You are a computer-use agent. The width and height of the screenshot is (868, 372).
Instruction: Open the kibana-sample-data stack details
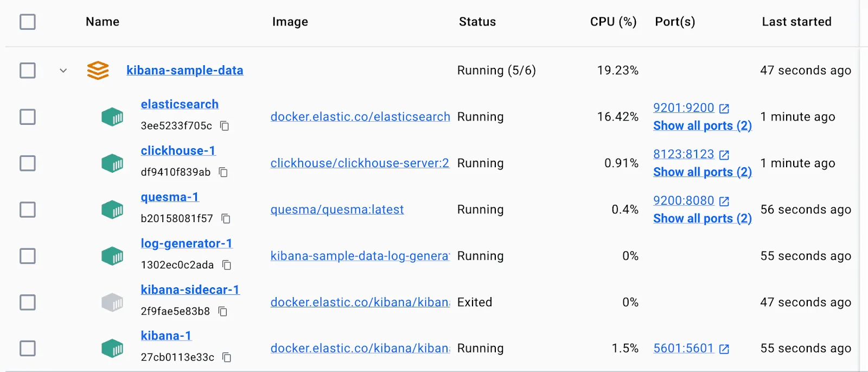point(184,70)
